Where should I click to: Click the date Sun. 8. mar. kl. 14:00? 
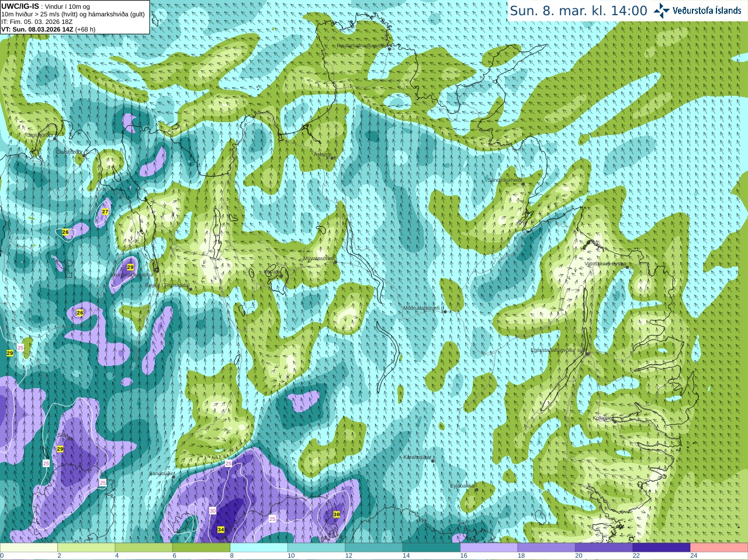point(579,11)
